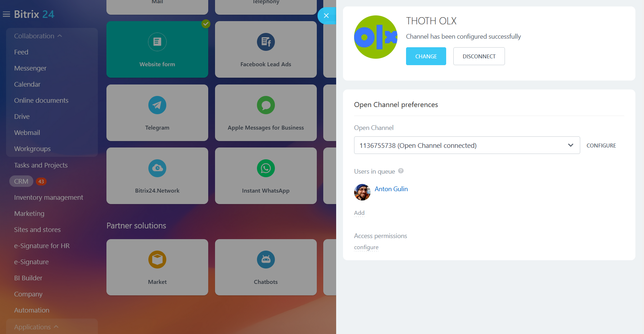Open the Open Channel dropdown
644x334 pixels.
pyautogui.click(x=467, y=145)
